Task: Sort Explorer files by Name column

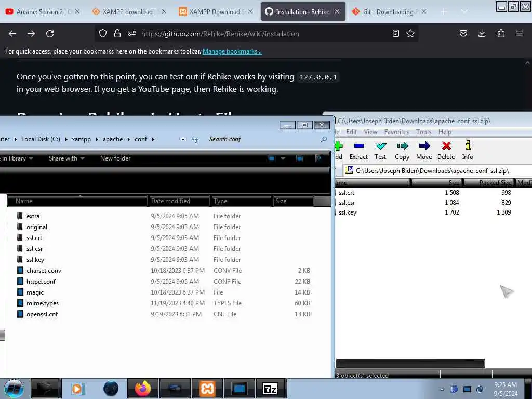Action: click(77, 201)
